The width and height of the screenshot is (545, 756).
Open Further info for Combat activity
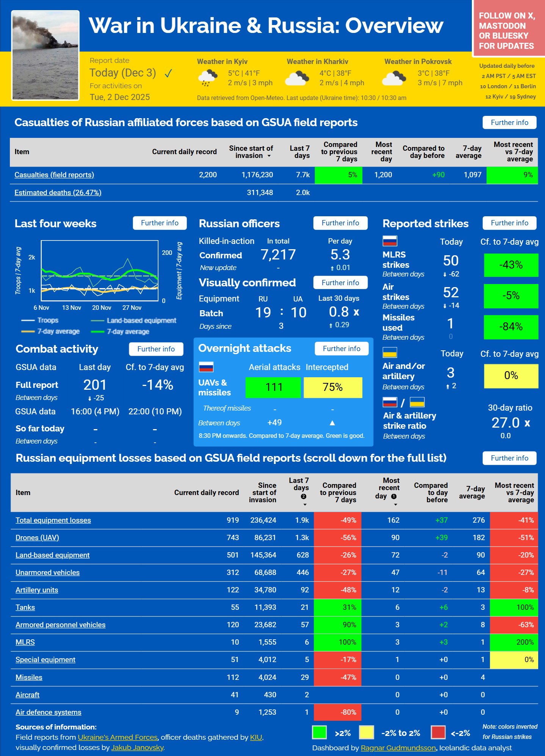tap(156, 349)
